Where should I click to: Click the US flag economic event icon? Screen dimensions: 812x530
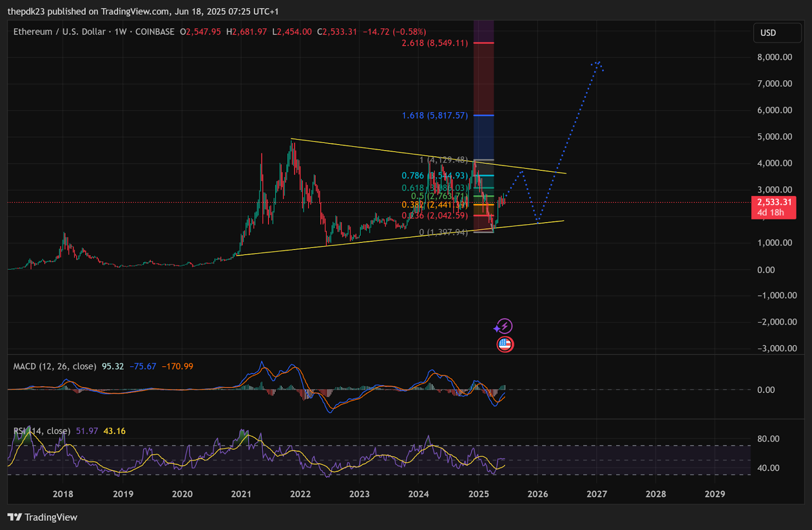pyautogui.click(x=505, y=344)
